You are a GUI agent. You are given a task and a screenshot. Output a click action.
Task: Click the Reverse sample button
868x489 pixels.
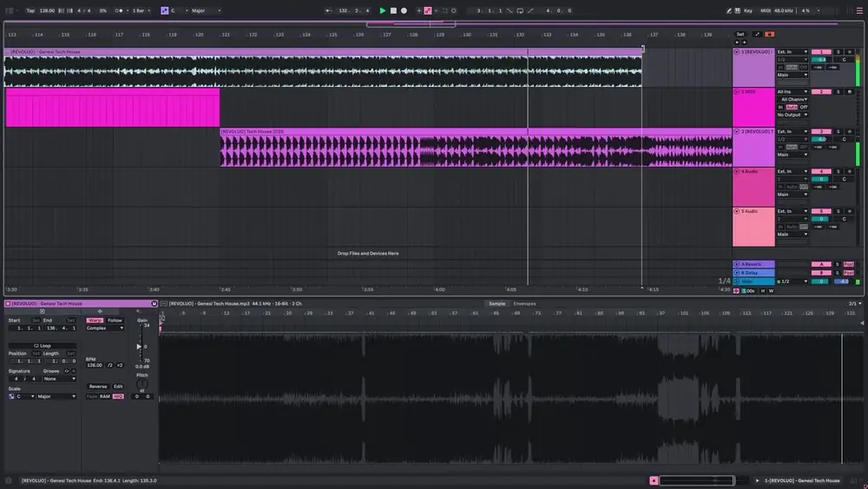pos(97,387)
